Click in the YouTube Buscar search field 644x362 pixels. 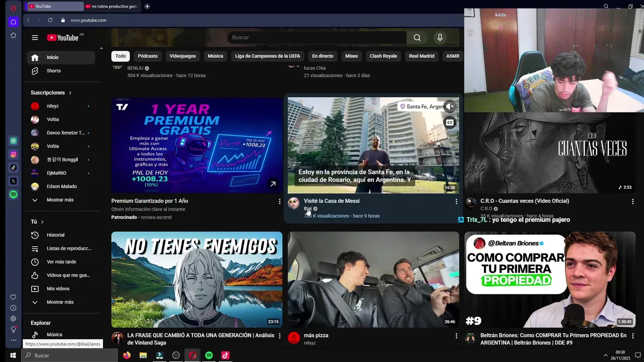(317, 37)
